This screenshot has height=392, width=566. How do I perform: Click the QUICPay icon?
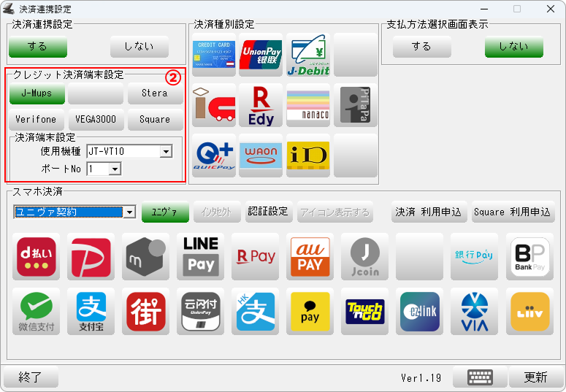click(214, 156)
